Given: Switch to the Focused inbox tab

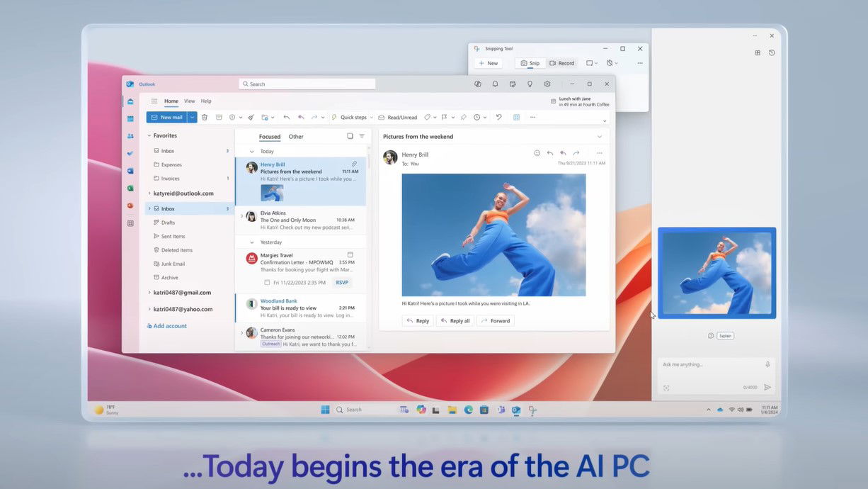Looking at the screenshot, I should click(270, 137).
